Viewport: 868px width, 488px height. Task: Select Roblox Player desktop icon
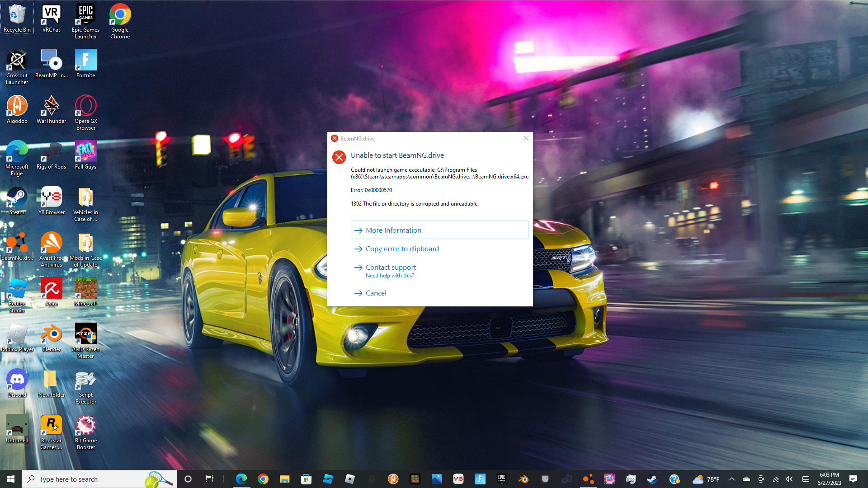[x=17, y=338]
